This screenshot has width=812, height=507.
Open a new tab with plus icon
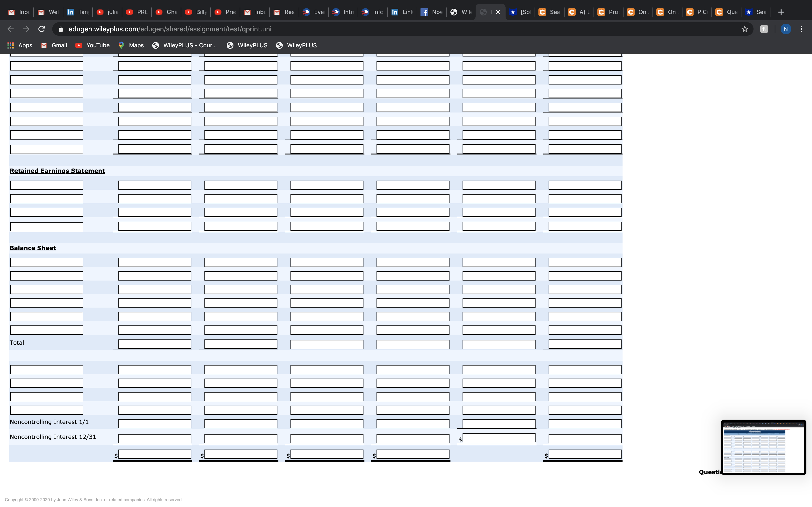pos(781,12)
